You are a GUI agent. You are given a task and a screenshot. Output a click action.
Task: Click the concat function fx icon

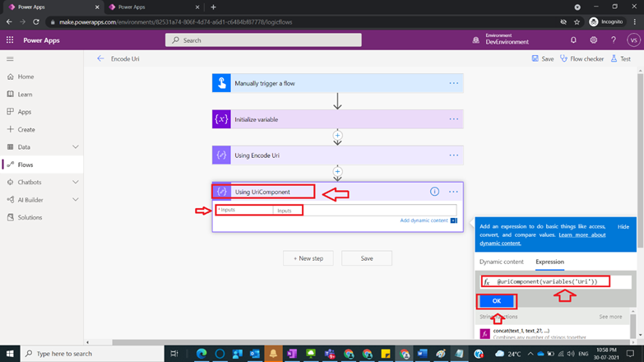pos(485,333)
